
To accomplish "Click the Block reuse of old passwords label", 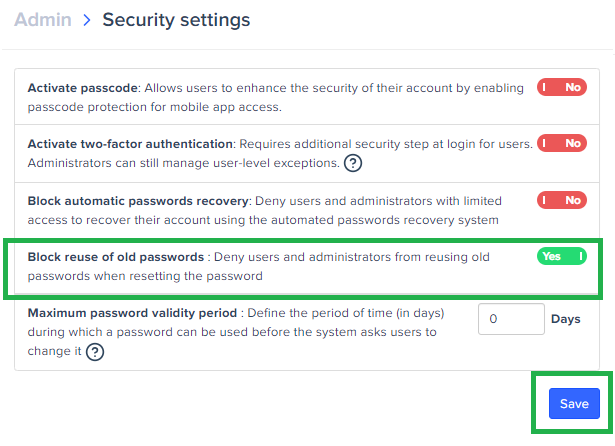I will point(116,258).
